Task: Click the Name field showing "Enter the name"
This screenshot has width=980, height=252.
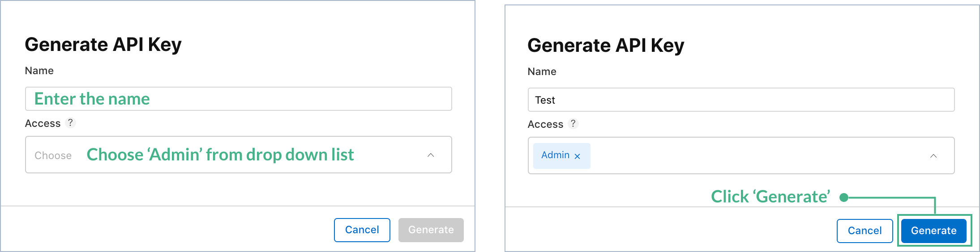Action: tap(238, 99)
